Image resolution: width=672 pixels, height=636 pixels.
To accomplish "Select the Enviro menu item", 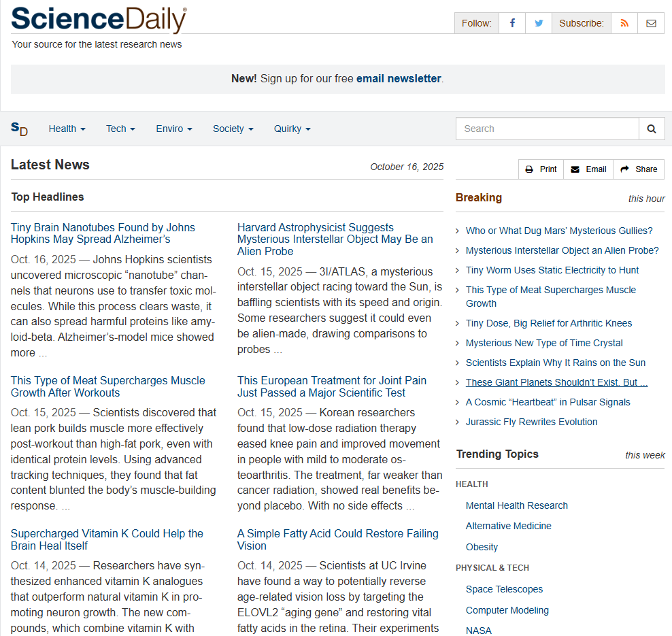I will pyautogui.click(x=173, y=129).
